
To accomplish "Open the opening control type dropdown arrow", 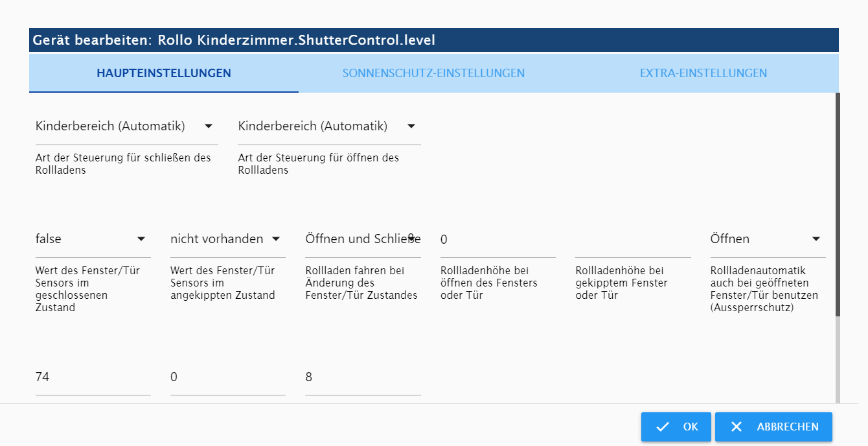I will tap(411, 126).
